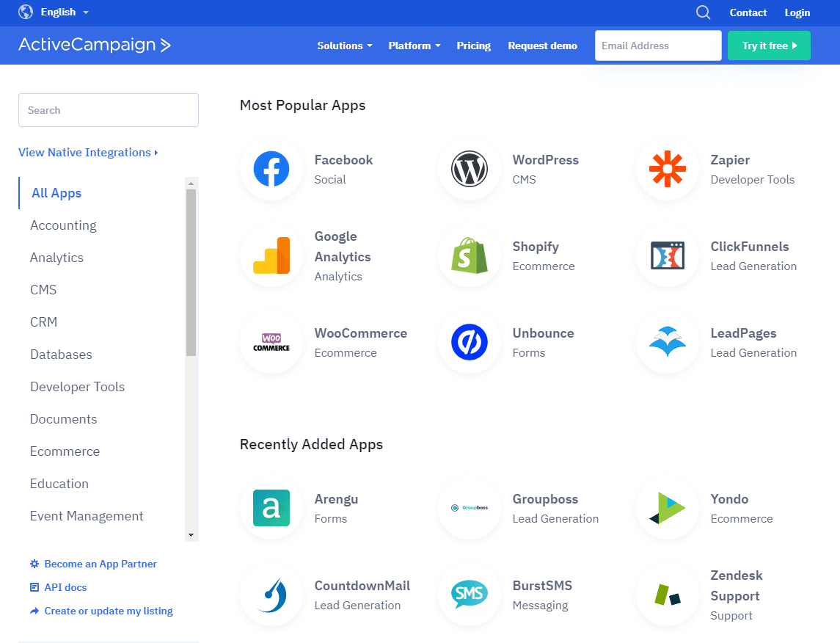Open the Zapier app title link
Screen dimensions: 840x643
(730, 160)
